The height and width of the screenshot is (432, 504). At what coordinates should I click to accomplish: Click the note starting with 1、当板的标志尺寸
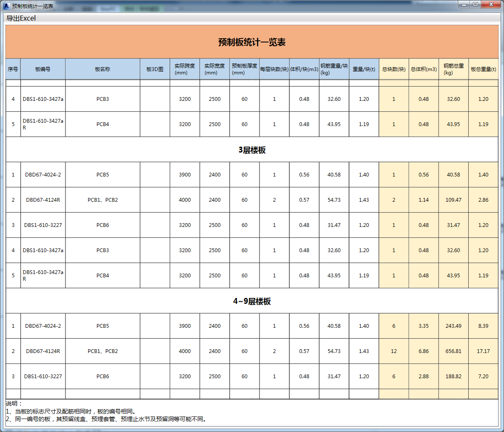(71, 411)
